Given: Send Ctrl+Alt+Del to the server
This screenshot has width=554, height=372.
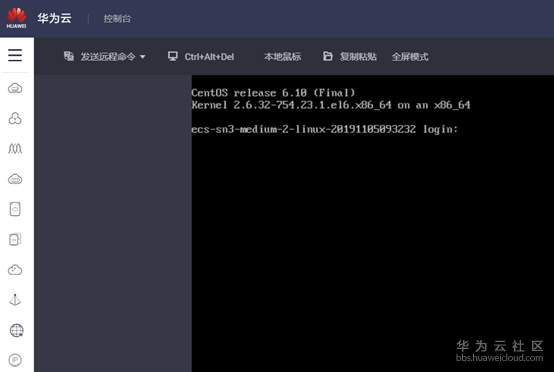Looking at the screenshot, I should point(209,57).
